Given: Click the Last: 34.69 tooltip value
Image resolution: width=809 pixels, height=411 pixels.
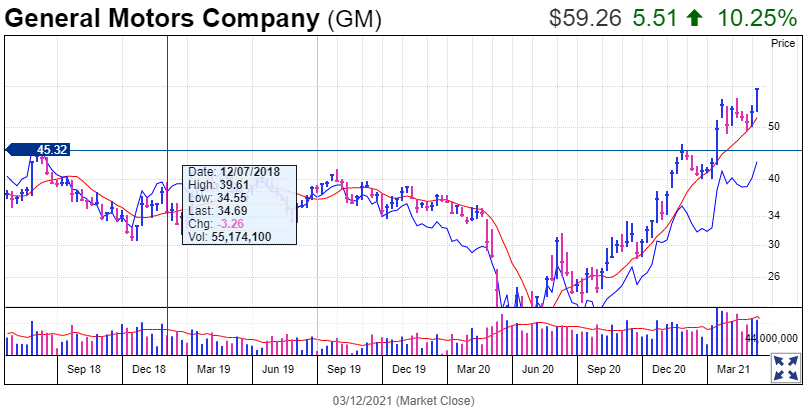Looking at the screenshot, I should [218, 210].
